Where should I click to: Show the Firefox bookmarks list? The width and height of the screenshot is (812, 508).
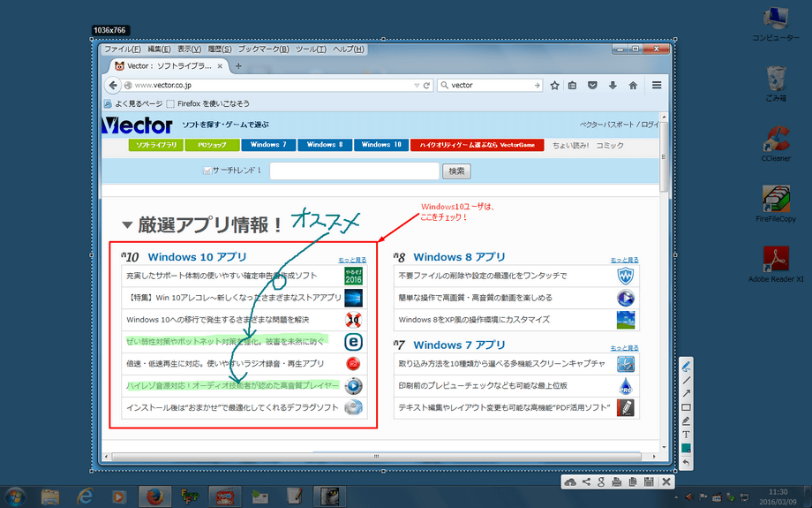tap(572, 86)
